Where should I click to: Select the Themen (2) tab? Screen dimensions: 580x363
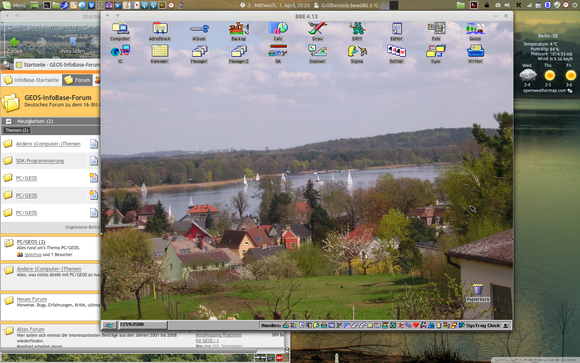coord(17,130)
